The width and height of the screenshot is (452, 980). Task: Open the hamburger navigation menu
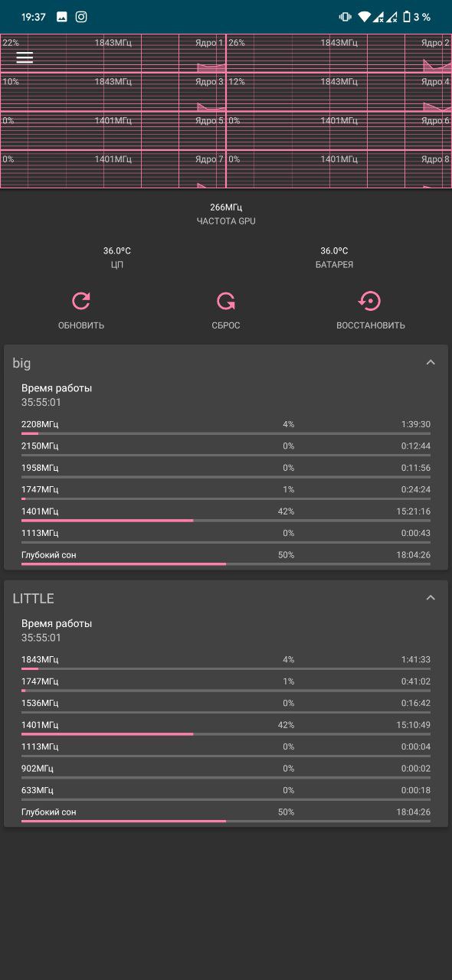tap(25, 57)
